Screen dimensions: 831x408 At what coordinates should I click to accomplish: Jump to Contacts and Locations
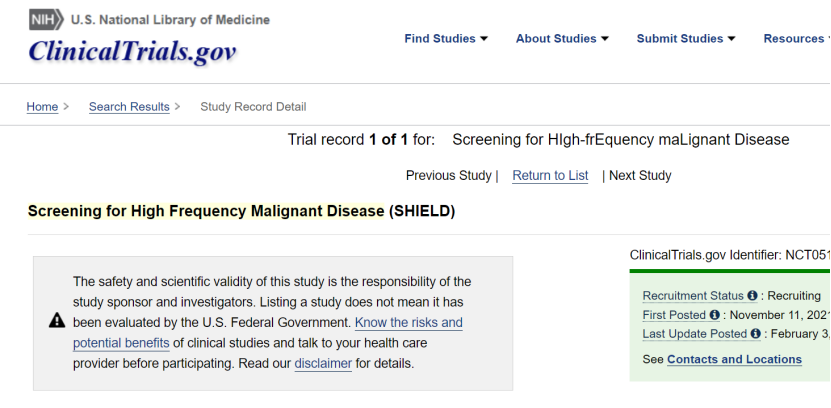tap(734, 359)
